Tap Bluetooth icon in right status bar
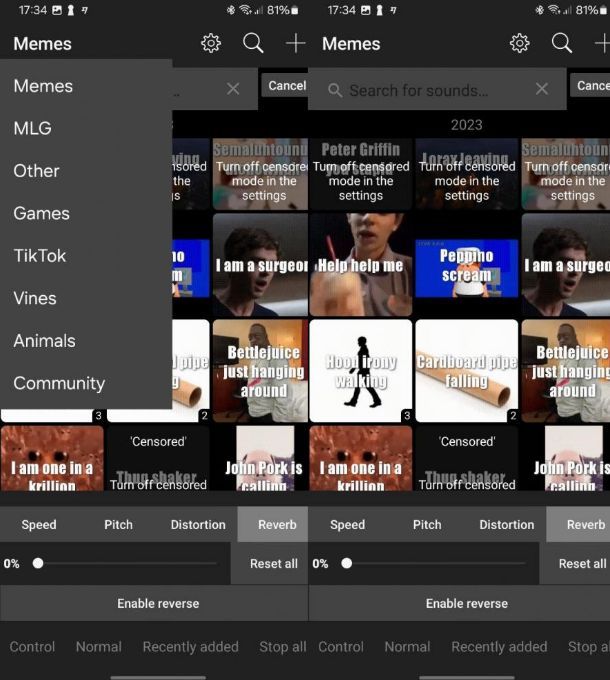The width and height of the screenshot is (610, 680). (x=539, y=10)
